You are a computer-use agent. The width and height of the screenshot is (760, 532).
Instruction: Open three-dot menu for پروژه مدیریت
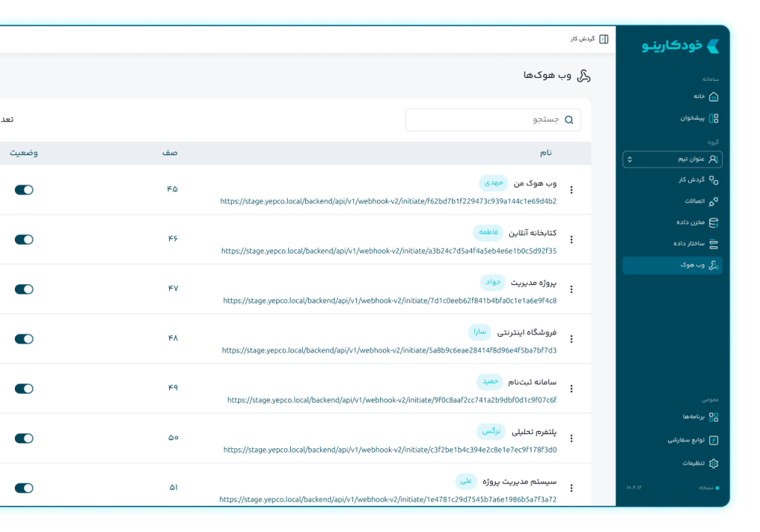coord(571,289)
